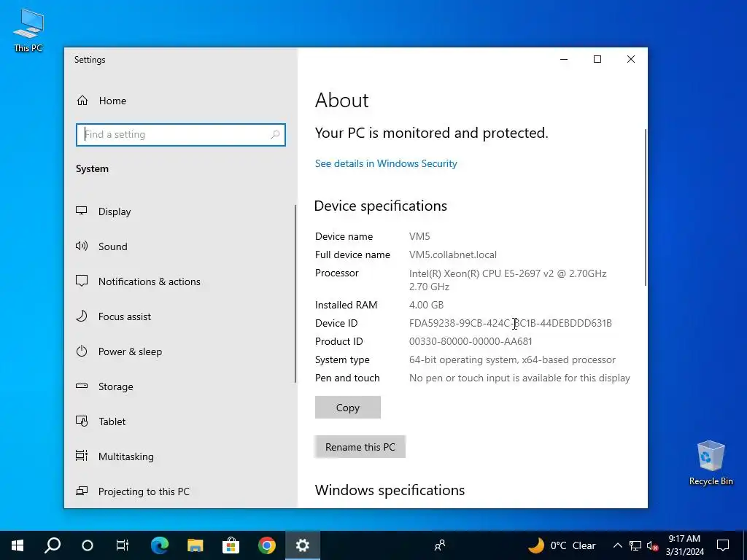747x560 pixels.
Task: Open Storage settings page
Action: click(180, 386)
